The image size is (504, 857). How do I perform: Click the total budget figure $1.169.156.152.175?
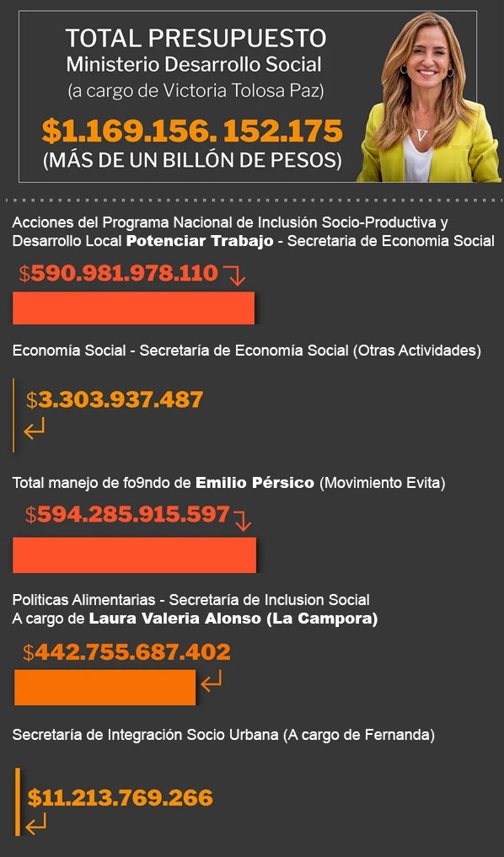pyautogui.click(x=192, y=131)
